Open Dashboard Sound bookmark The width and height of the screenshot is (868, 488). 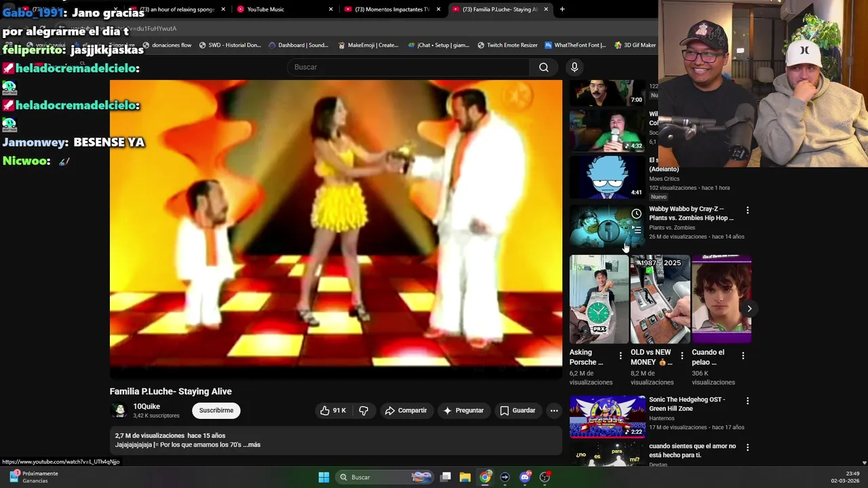pos(298,45)
